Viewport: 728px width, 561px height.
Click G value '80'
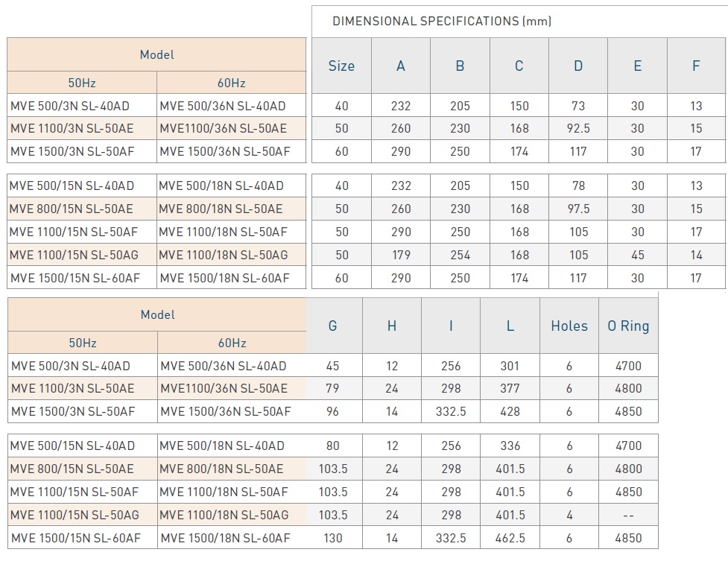tap(333, 446)
